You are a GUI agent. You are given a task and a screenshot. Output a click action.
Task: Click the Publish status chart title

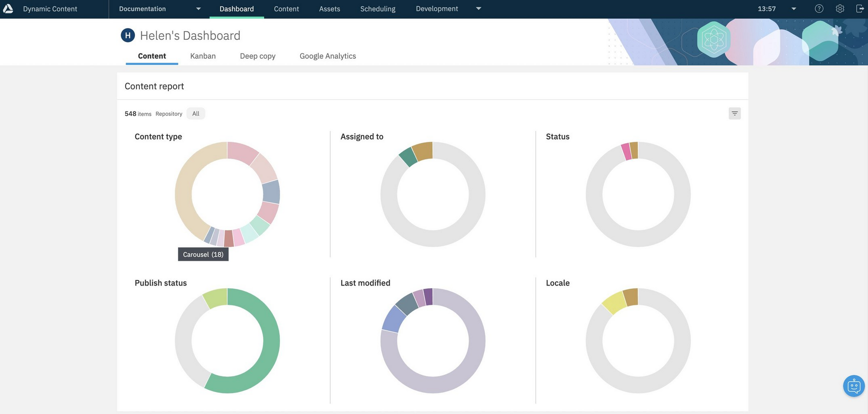point(161,283)
